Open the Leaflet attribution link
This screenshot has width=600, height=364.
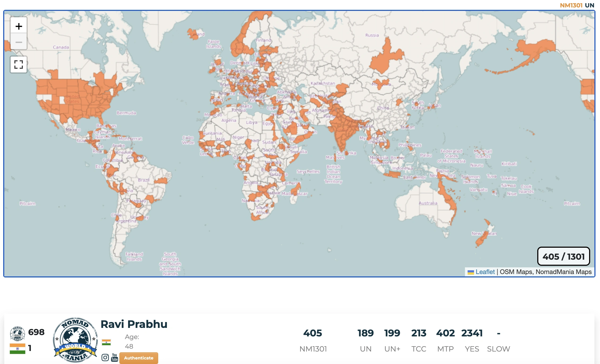coord(485,272)
